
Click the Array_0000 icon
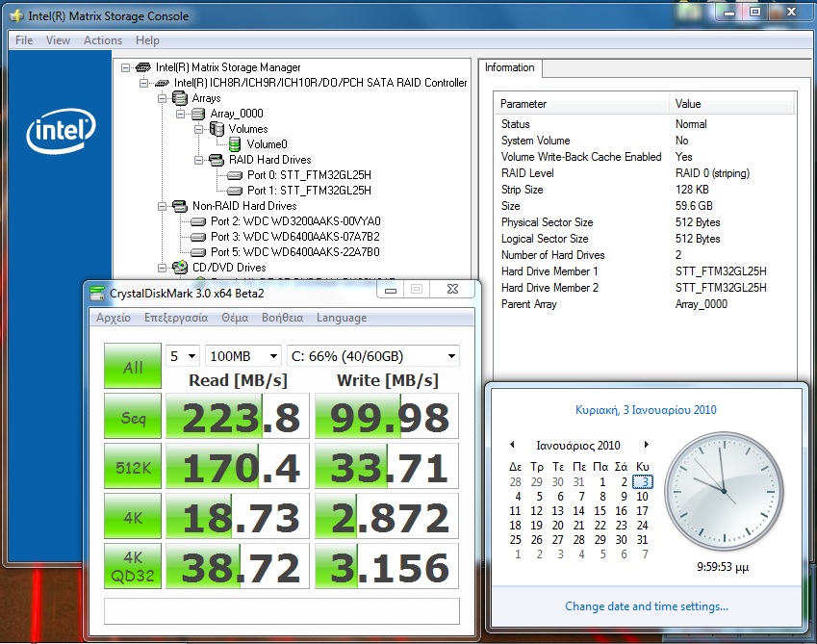pyautogui.click(x=198, y=114)
